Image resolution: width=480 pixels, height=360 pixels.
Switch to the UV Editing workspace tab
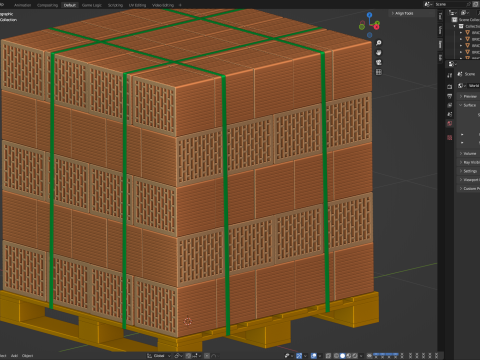[x=137, y=5]
